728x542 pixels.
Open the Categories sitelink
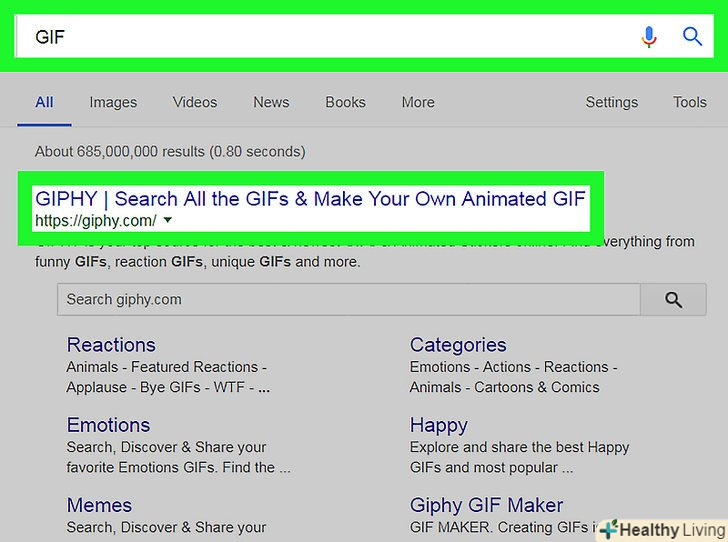[x=458, y=345]
